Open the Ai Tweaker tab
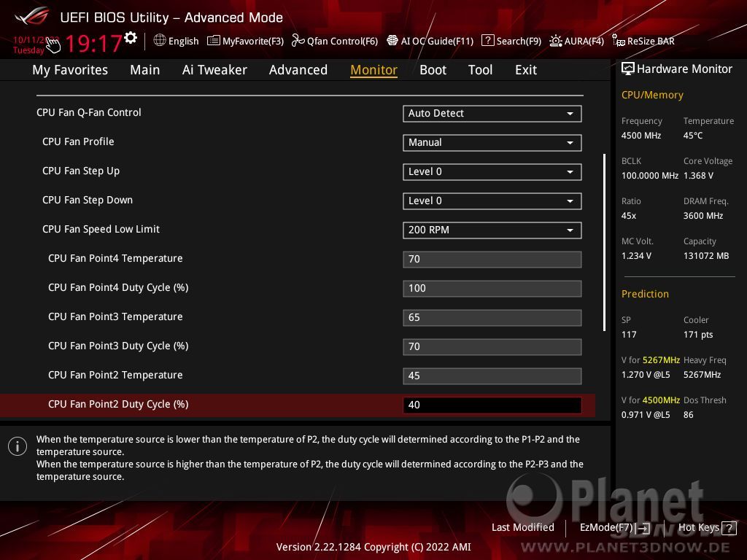This screenshot has height=560, width=747. point(214,70)
